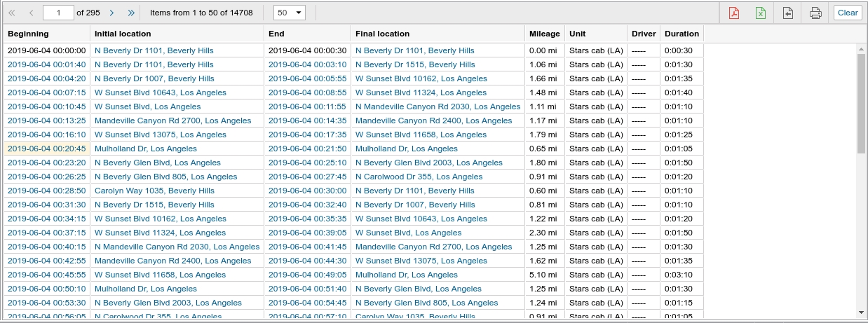Export report to PDF

click(734, 13)
